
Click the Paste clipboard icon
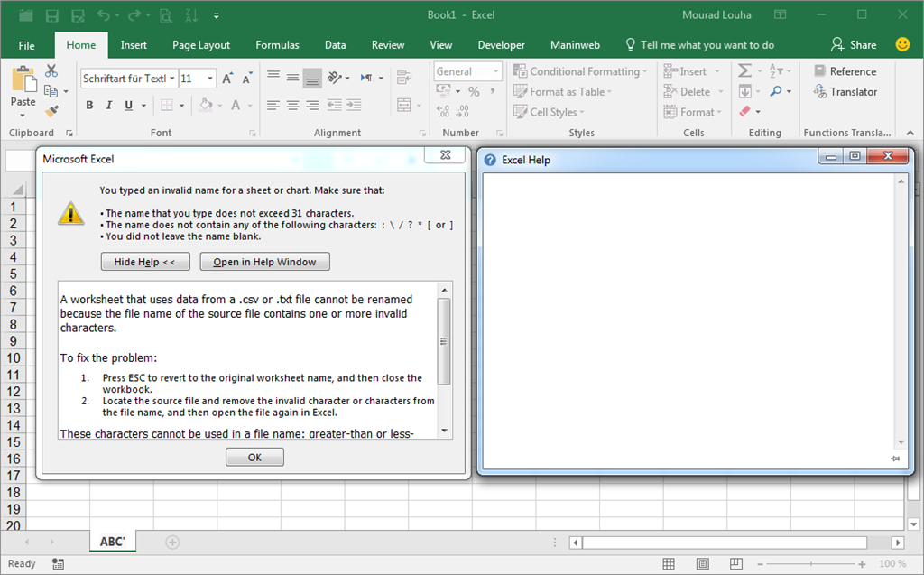pos(23,81)
